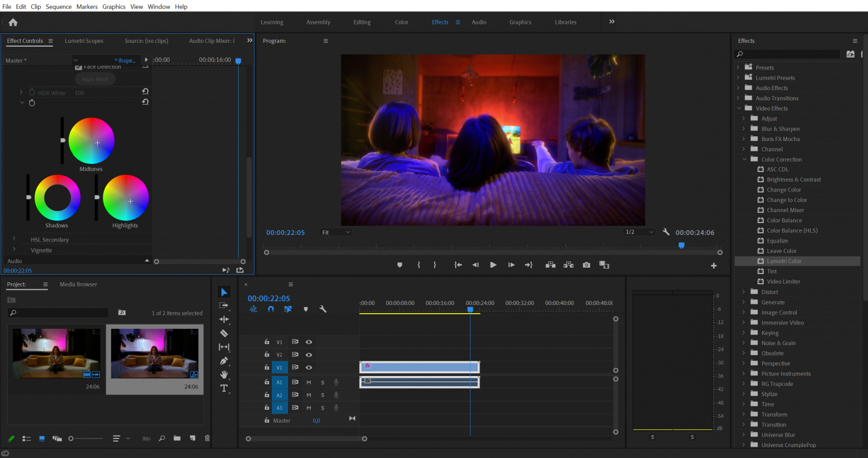This screenshot has height=458, width=868.
Task: Switch to the Color workspace tab
Action: tap(401, 22)
